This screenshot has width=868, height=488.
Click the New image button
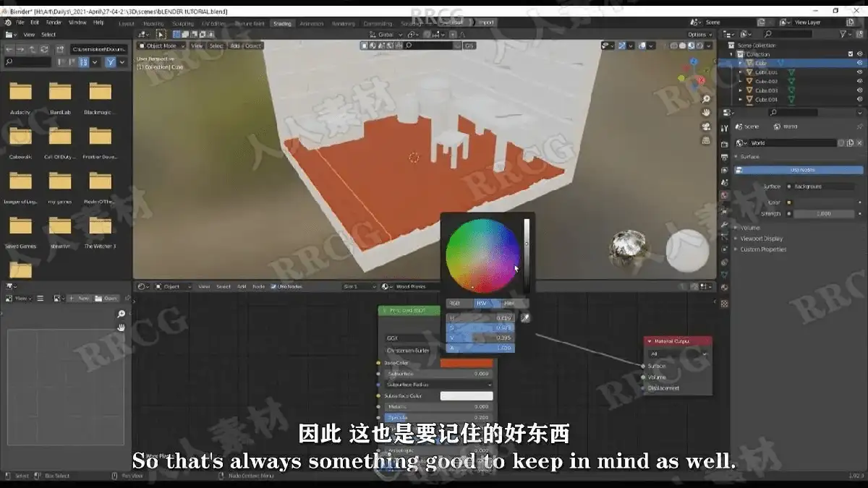[81, 298]
